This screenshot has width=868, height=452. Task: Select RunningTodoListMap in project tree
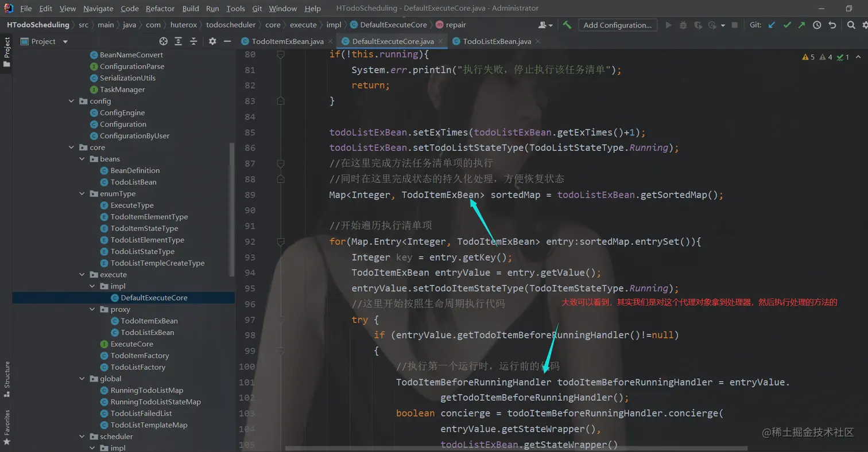[142, 390]
